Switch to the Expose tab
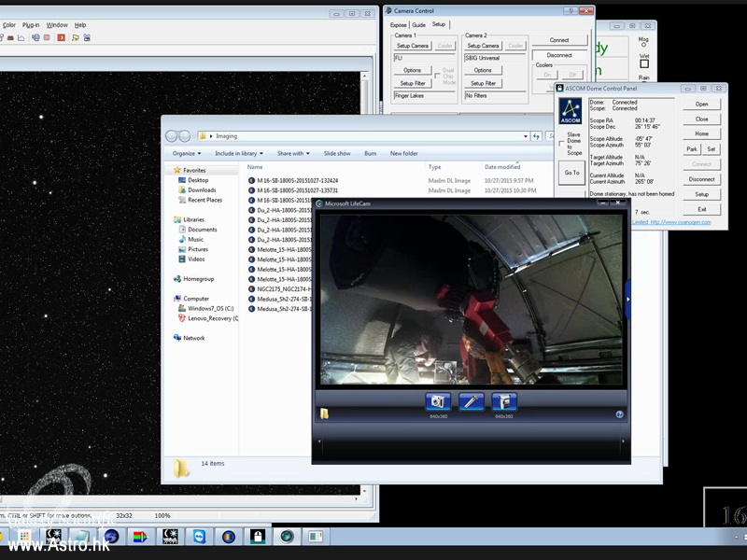Image resolution: width=747 pixels, height=560 pixels. (x=399, y=24)
